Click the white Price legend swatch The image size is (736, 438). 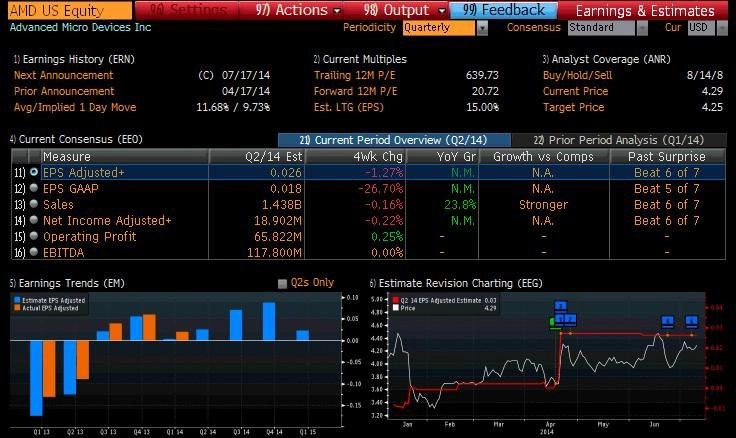click(x=396, y=308)
